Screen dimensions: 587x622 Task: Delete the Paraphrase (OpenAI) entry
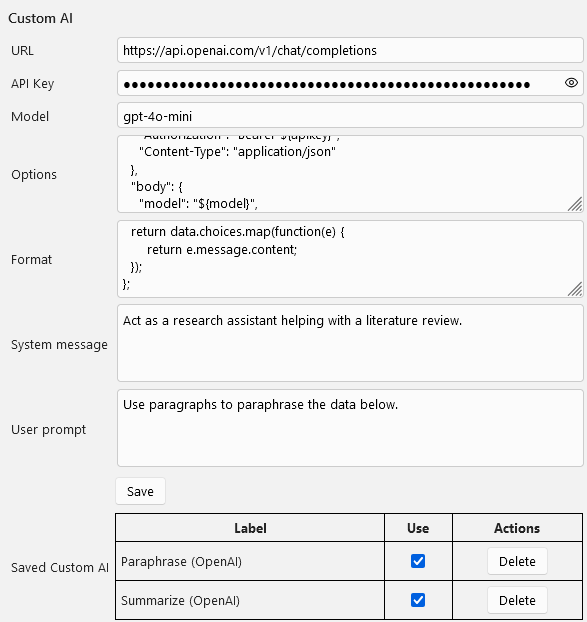click(517, 561)
